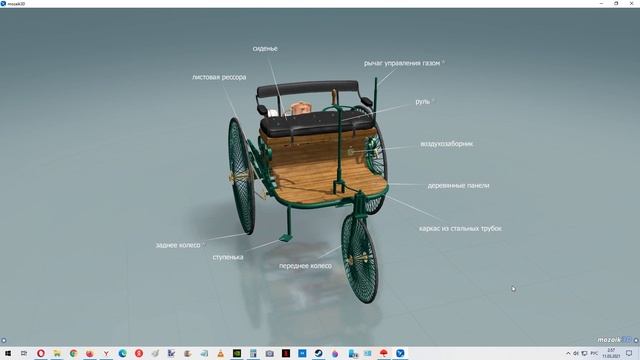This screenshot has height=360, width=640.
Task: Open network status icon in tray
Action: 584,353
